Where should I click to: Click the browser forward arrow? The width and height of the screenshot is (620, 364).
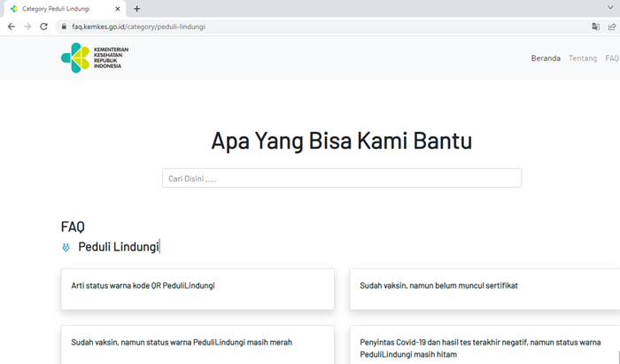[27, 27]
